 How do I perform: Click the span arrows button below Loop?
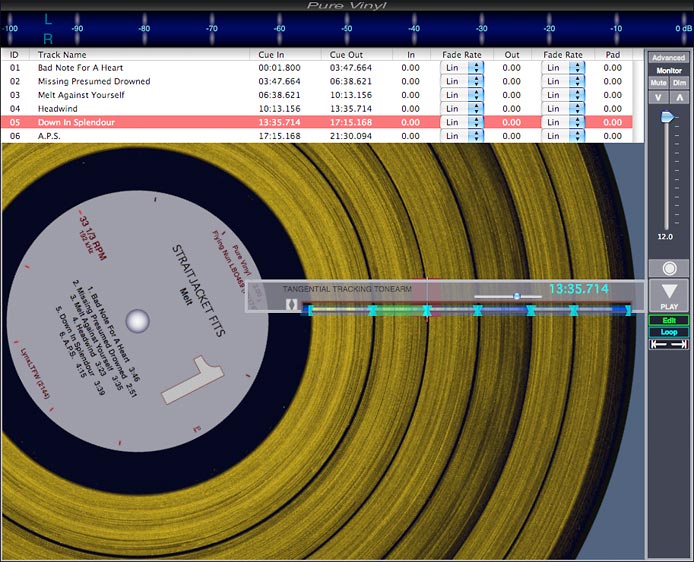click(669, 344)
